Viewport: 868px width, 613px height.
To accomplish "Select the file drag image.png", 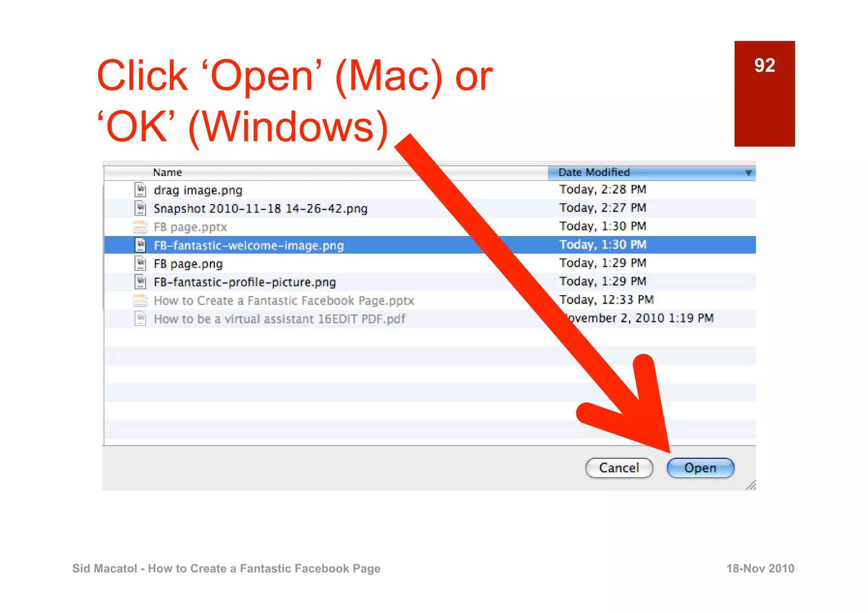I will pyautogui.click(x=198, y=190).
